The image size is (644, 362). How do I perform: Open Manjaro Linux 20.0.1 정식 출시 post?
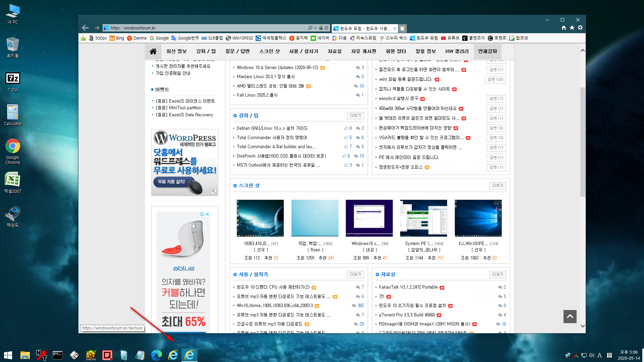point(265,77)
